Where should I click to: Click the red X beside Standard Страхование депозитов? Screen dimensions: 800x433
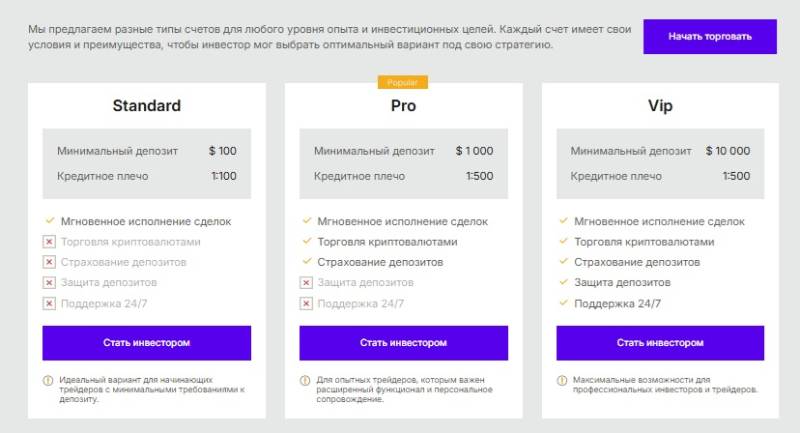tap(48, 262)
